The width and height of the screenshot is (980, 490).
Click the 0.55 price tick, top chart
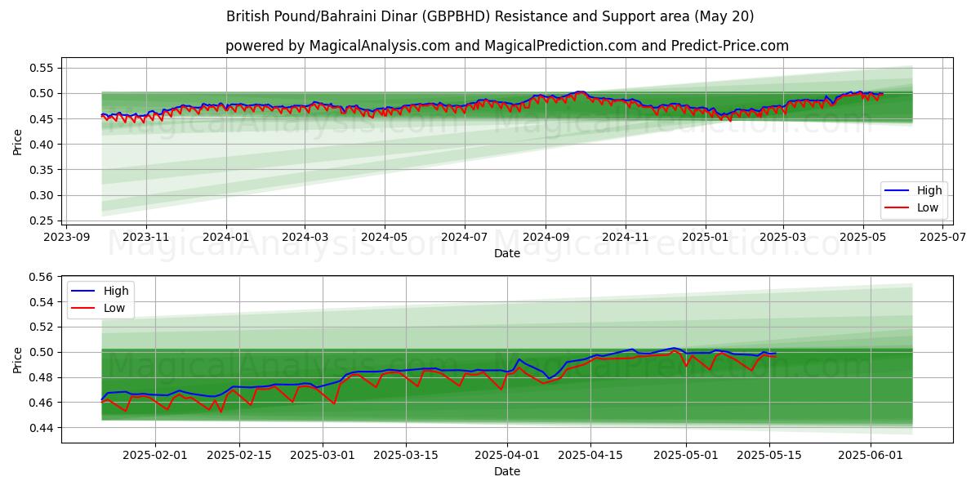tap(42, 68)
